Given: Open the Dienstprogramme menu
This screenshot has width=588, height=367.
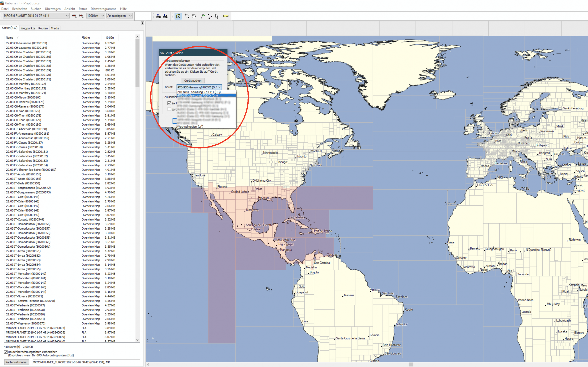Looking at the screenshot, I should [103, 9].
